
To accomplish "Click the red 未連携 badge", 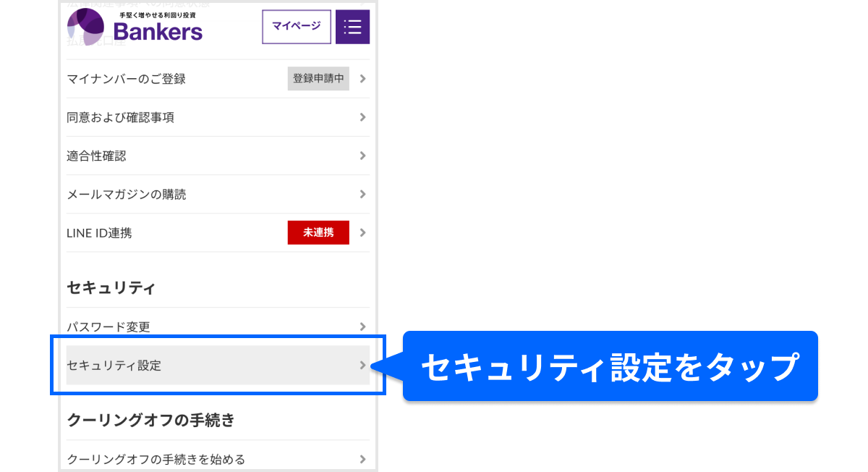I will (x=318, y=232).
